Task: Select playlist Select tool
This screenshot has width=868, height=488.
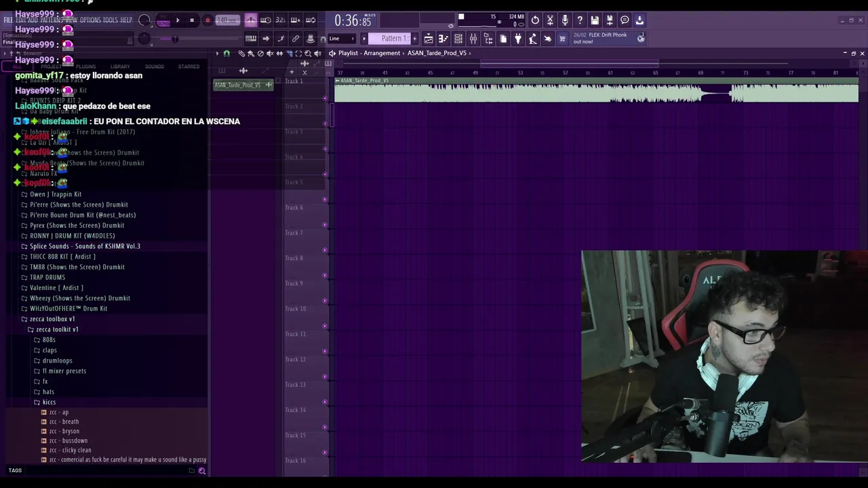Action: 298,54
